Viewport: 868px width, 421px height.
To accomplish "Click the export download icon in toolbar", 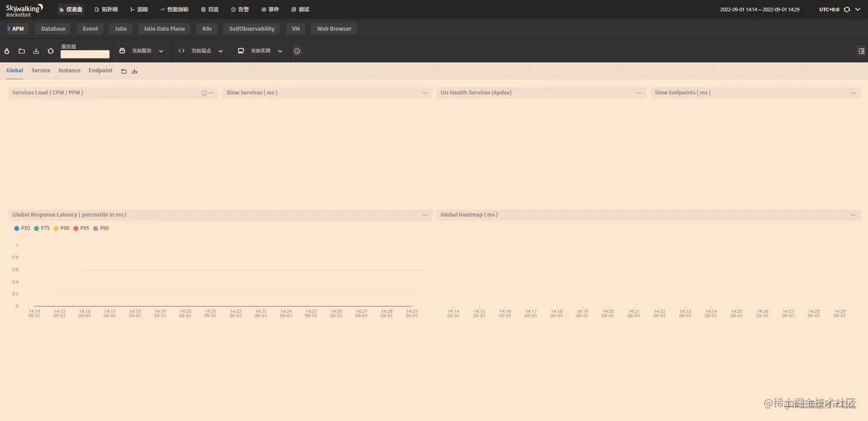I will [36, 51].
